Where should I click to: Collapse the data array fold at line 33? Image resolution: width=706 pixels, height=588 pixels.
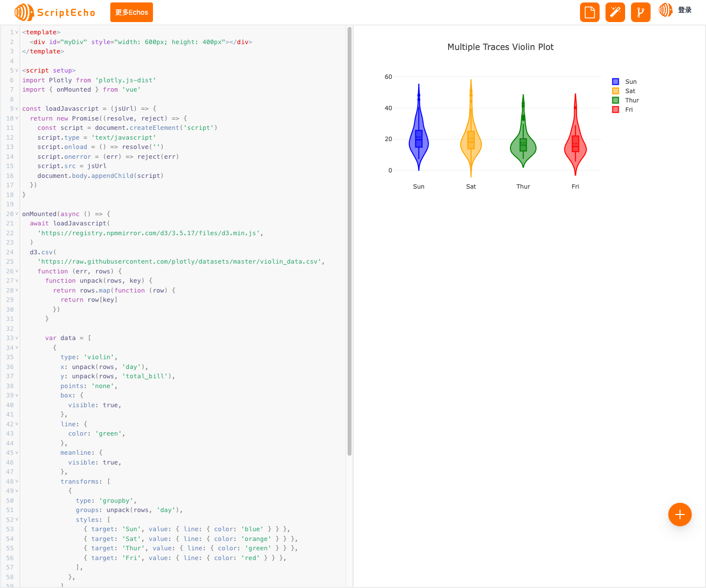tap(17, 338)
